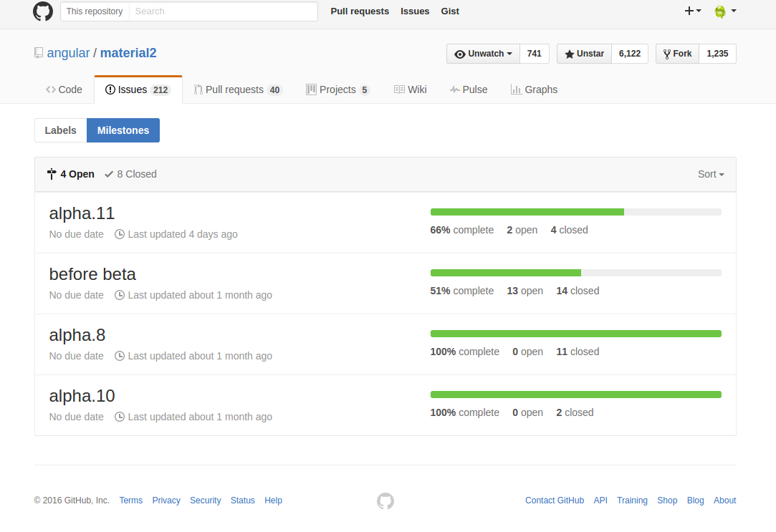Click the repository book icon
The height and width of the screenshot is (532, 776).
pos(39,53)
